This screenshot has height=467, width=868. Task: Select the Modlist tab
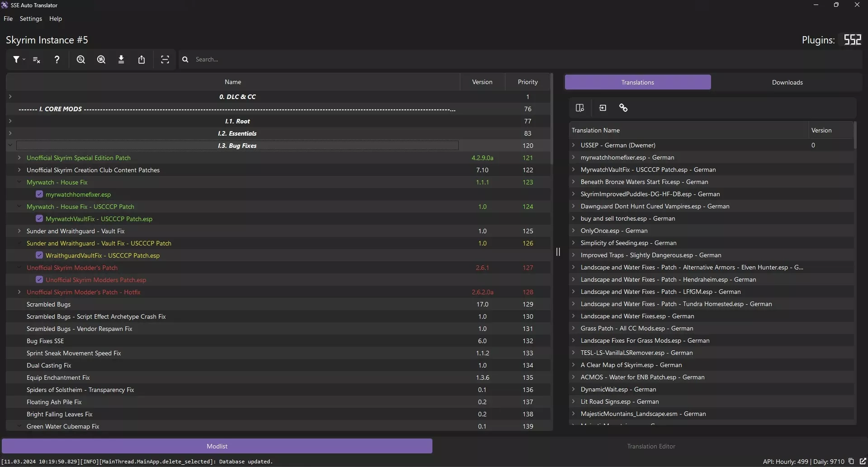(x=217, y=446)
